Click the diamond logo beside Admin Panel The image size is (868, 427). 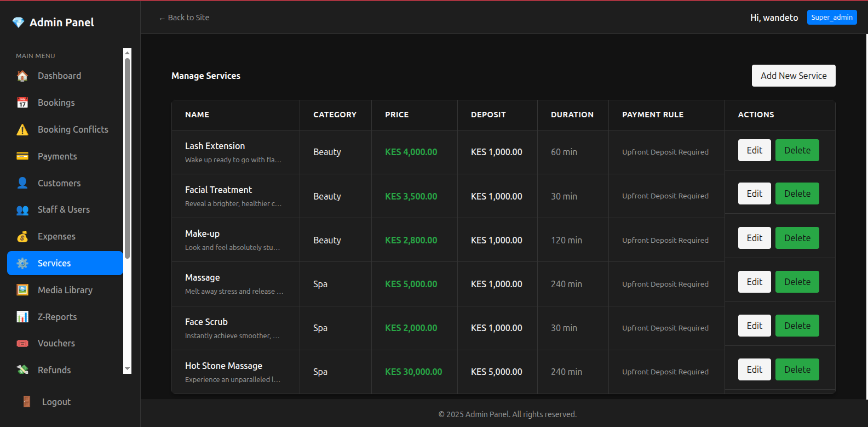pyautogui.click(x=18, y=22)
